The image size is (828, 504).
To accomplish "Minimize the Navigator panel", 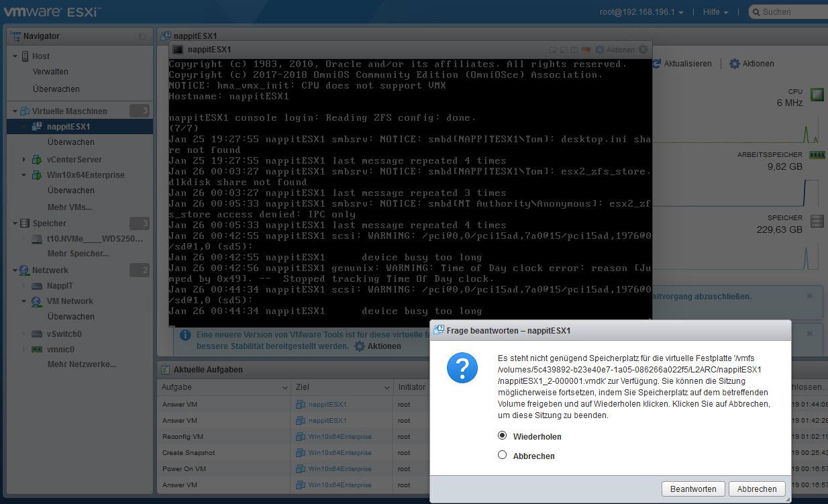I will coord(142,36).
